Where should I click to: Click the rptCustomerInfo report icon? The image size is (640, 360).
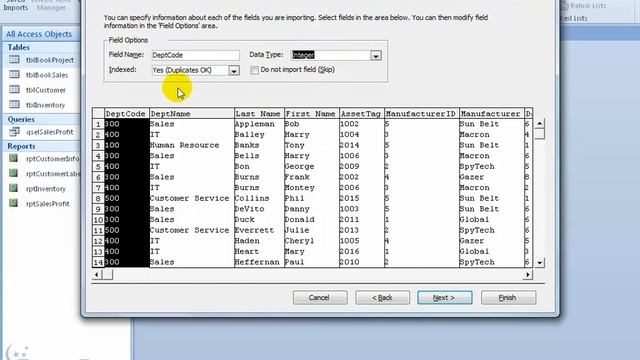click(x=14, y=158)
